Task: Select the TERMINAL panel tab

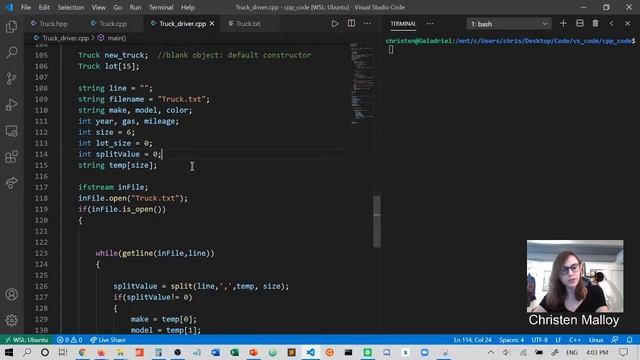Action: (x=403, y=24)
